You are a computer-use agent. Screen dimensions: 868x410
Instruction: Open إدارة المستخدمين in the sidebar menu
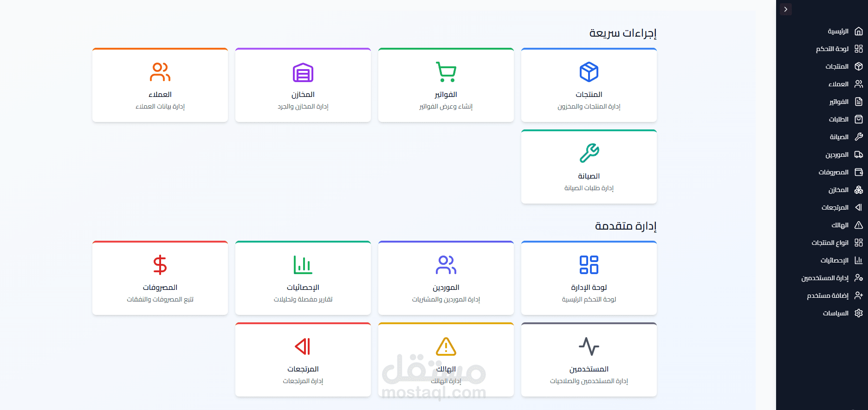pyautogui.click(x=825, y=278)
